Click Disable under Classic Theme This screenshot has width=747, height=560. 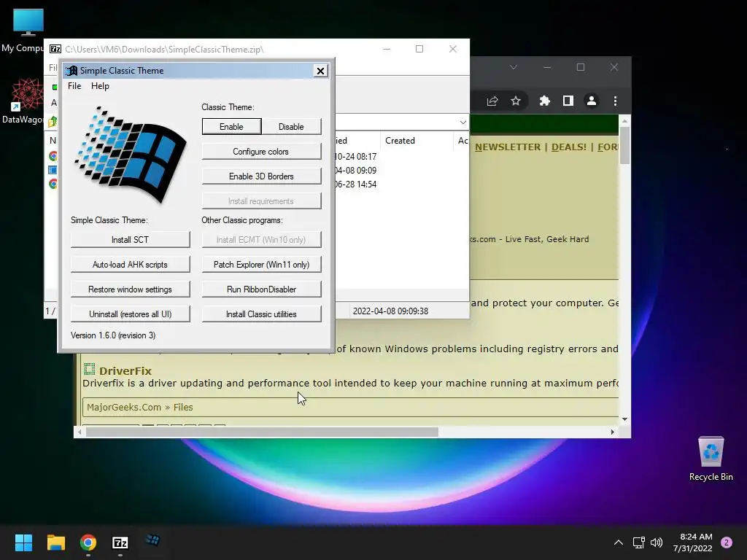click(x=291, y=127)
